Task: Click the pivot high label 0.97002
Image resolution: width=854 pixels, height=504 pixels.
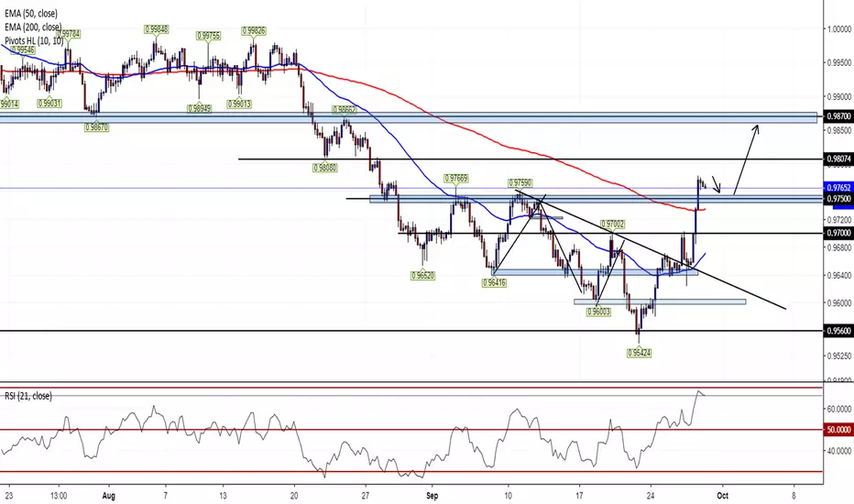Action: click(613, 224)
